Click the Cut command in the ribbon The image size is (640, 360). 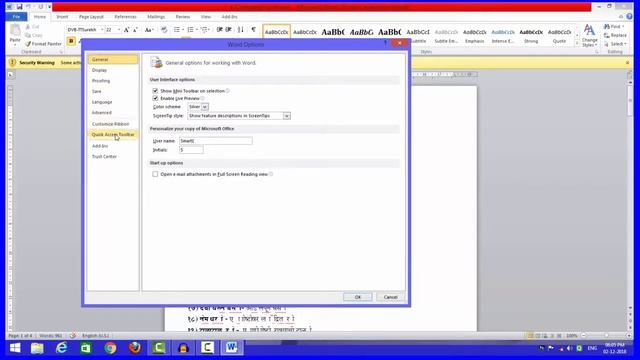(32, 27)
